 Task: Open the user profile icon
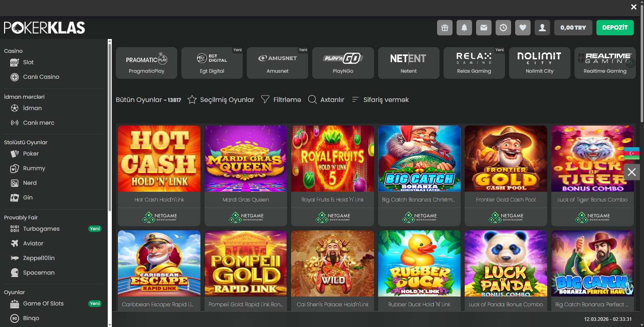pyautogui.click(x=542, y=28)
